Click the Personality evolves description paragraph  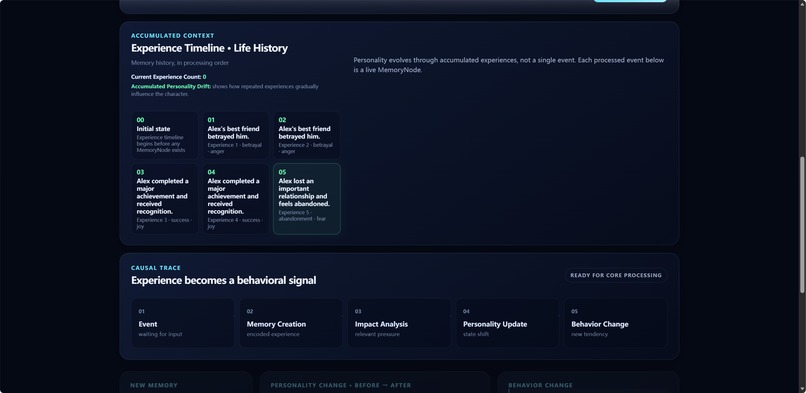click(x=508, y=65)
